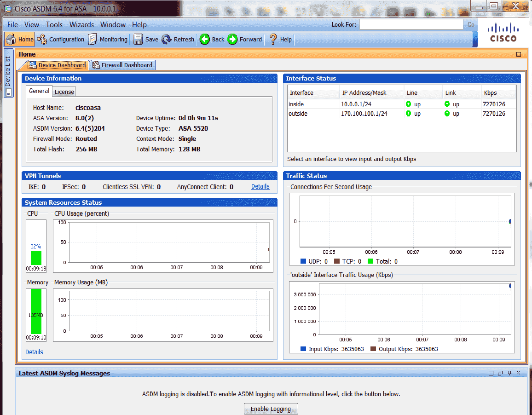
Task: Click the ciscoasa host name value
Action: [x=88, y=108]
